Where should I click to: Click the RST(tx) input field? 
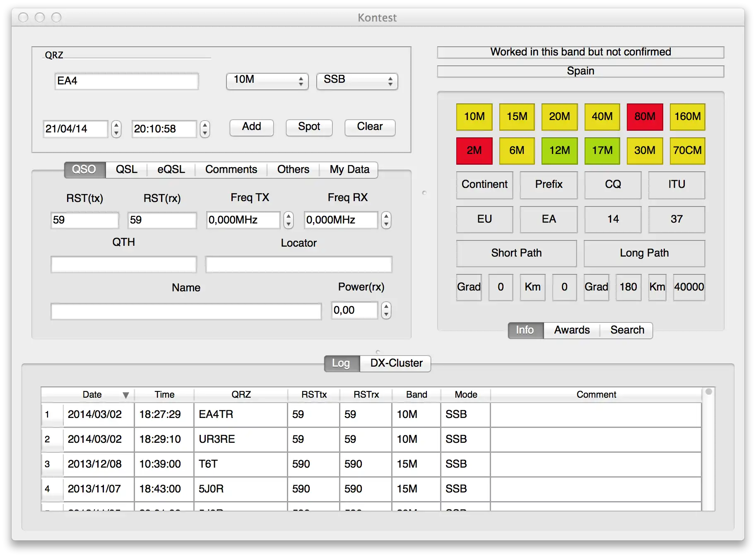click(84, 220)
